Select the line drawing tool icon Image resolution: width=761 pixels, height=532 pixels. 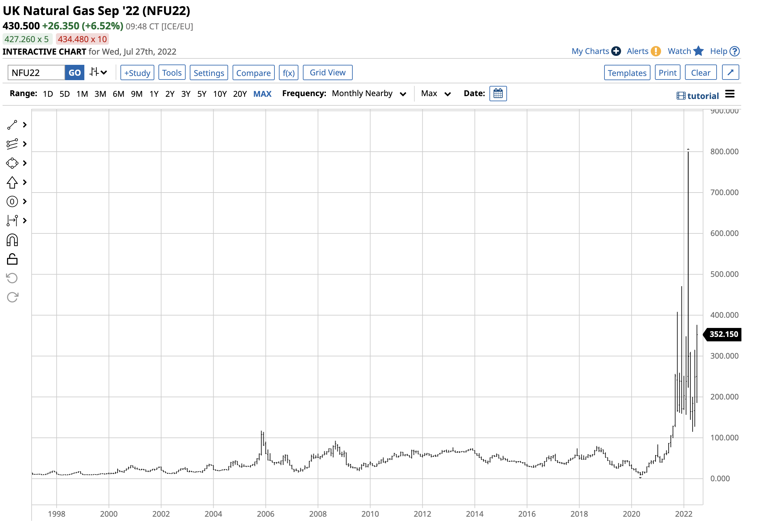[12, 125]
